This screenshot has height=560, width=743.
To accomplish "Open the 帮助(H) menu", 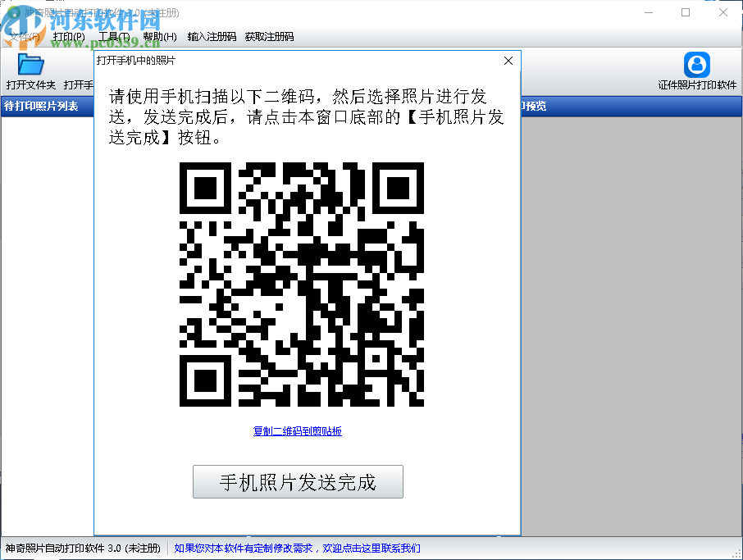I will 160,36.
